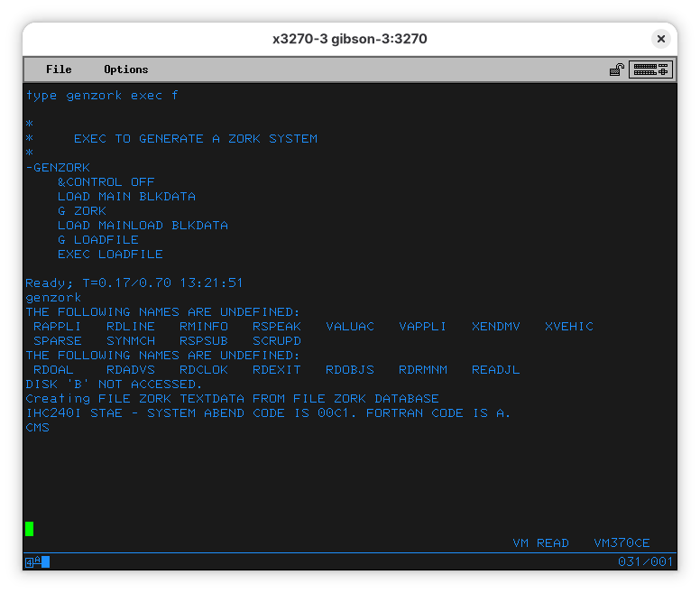The width and height of the screenshot is (700, 593).
Task: Select the '&CONTROL OFF' line
Action: [106, 182]
